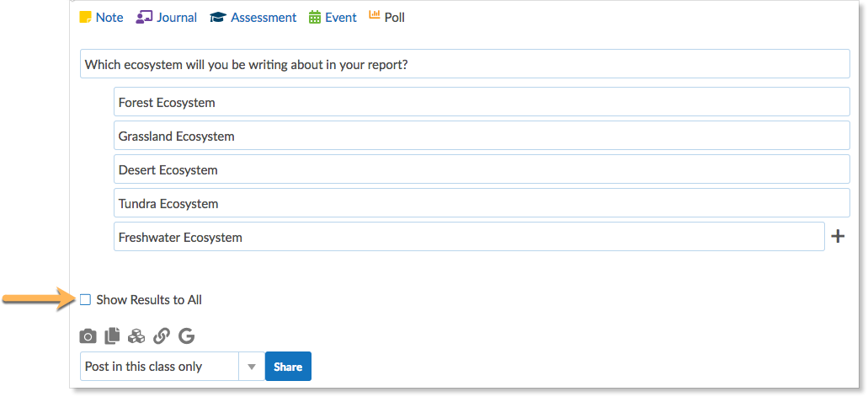Click the Forest Ecosystem option field
Image resolution: width=868 pixels, height=397 pixels.
(482, 103)
